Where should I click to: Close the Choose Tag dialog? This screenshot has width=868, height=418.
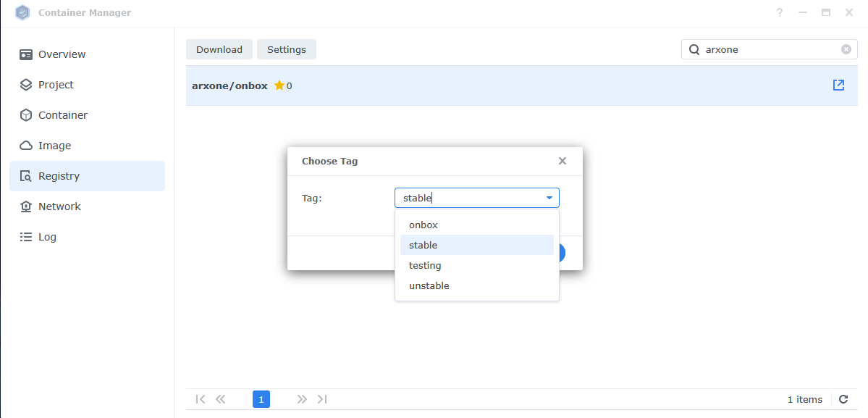[562, 161]
